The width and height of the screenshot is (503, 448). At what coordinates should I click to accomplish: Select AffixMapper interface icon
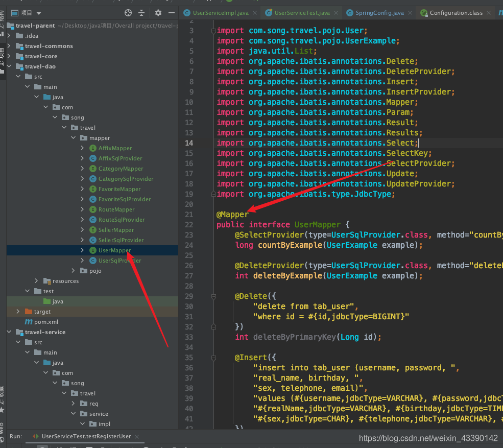point(93,148)
